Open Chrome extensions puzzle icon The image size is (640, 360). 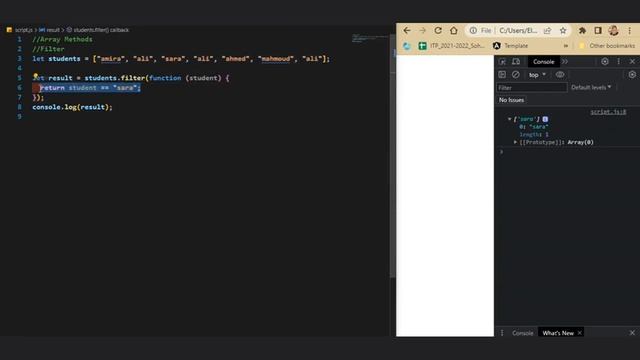[x=582, y=31]
